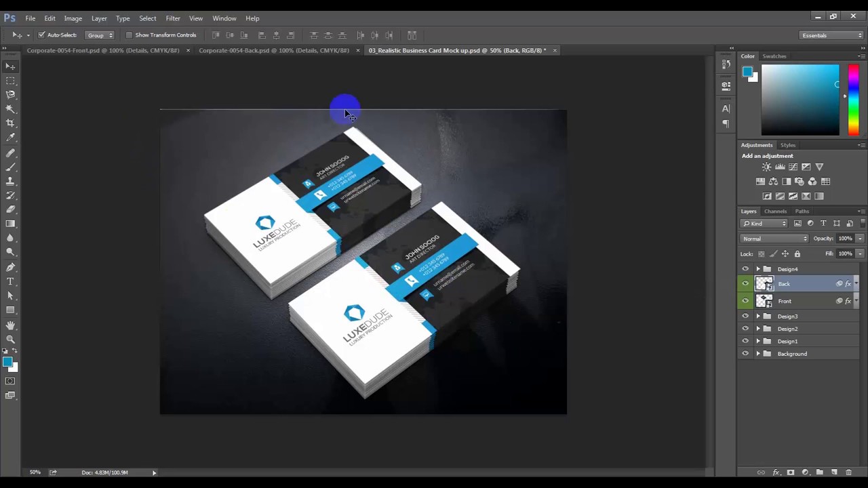868x488 pixels.
Task: Select the History Brush tool
Action: pyautogui.click(x=10, y=195)
